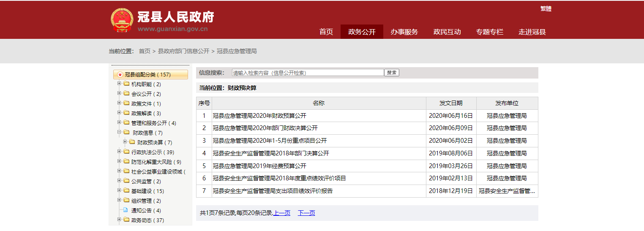The width and height of the screenshot is (644, 231).
Task: Expand the 行政执法公示 tree node
Action: click(x=119, y=152)
